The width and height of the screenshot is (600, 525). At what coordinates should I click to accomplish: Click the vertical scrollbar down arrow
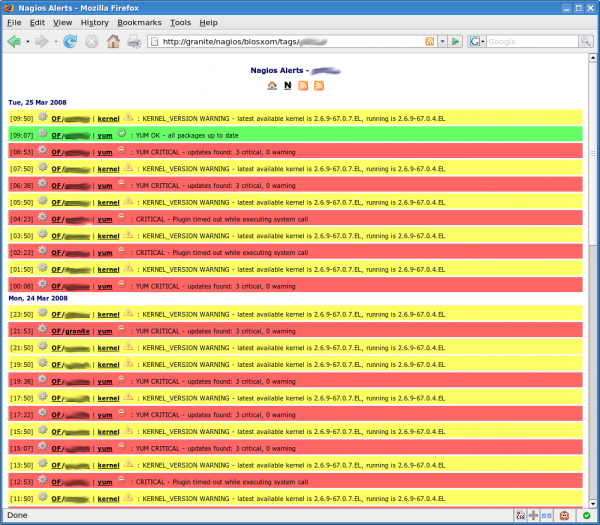[593, 502]
